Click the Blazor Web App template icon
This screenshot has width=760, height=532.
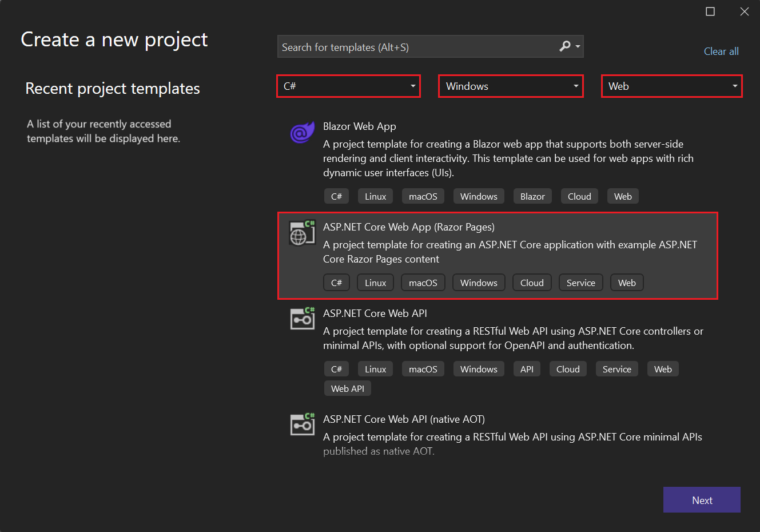click(x=302, y=133)
